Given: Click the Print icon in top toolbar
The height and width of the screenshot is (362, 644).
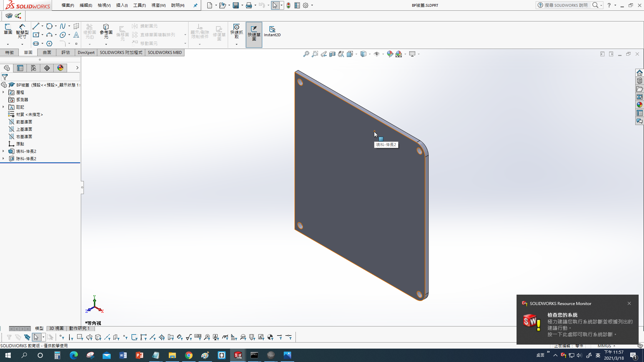Looking at the screenshot, I should coord(249,5).
